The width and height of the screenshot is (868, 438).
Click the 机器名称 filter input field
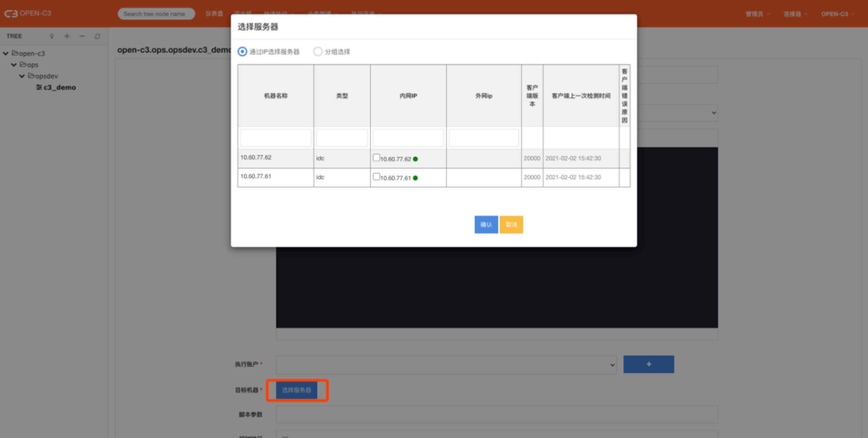pos(275,138)
